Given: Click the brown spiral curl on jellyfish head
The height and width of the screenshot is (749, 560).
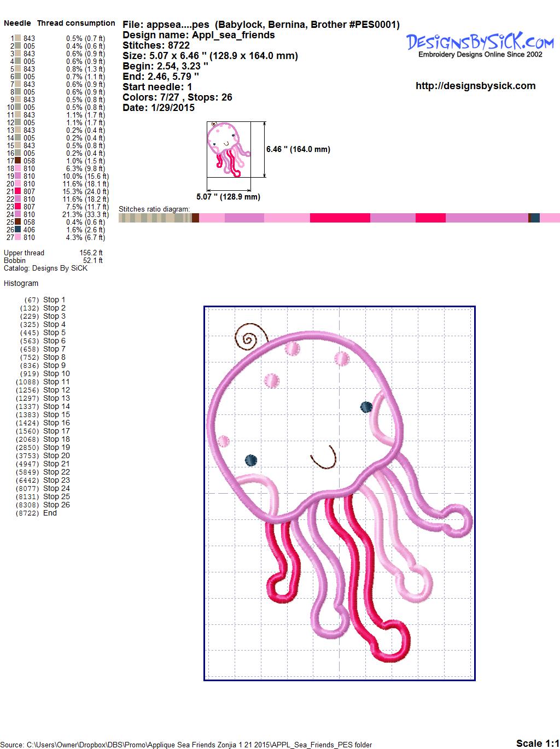Looking at the screenshot, I should [249, 337].
